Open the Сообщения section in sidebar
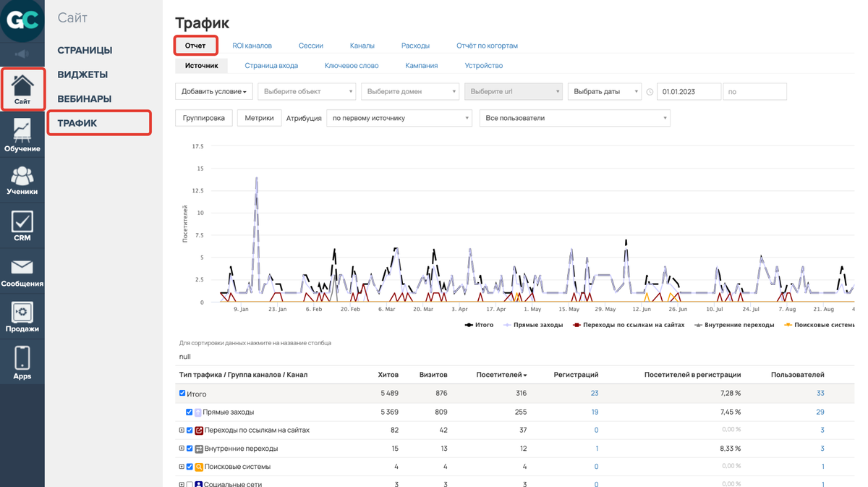Viewport: 868px width, 487px height. point(22,273)
